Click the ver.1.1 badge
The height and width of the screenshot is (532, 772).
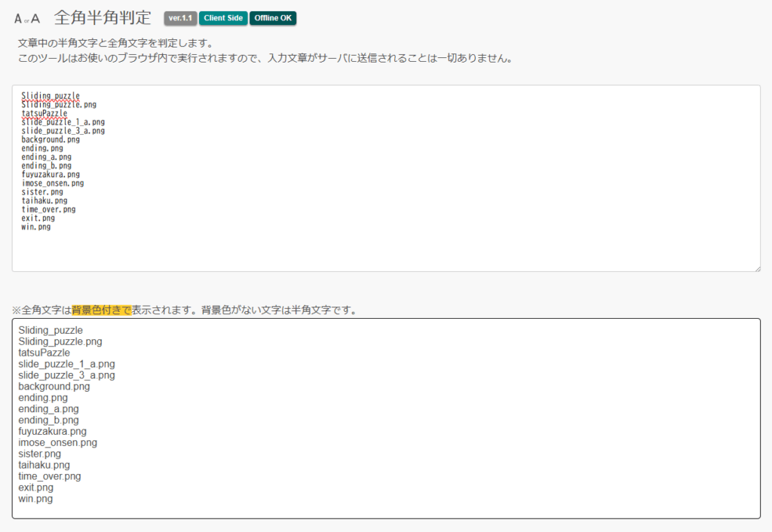pos(180,18)
